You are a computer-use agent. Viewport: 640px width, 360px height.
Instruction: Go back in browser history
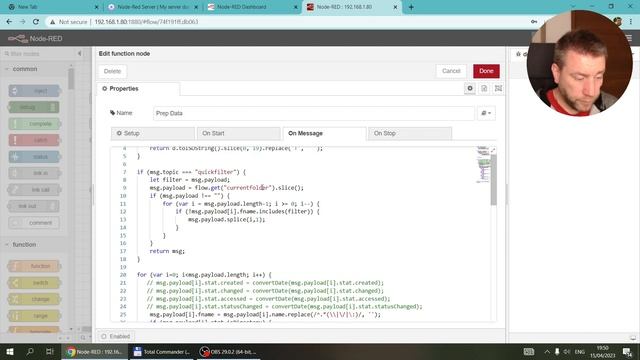[x=9, y=22]
